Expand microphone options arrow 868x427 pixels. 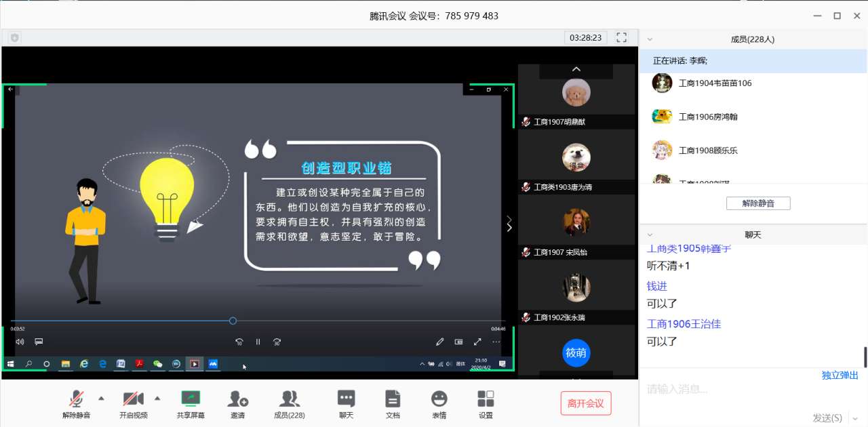(x=102, y=398)
